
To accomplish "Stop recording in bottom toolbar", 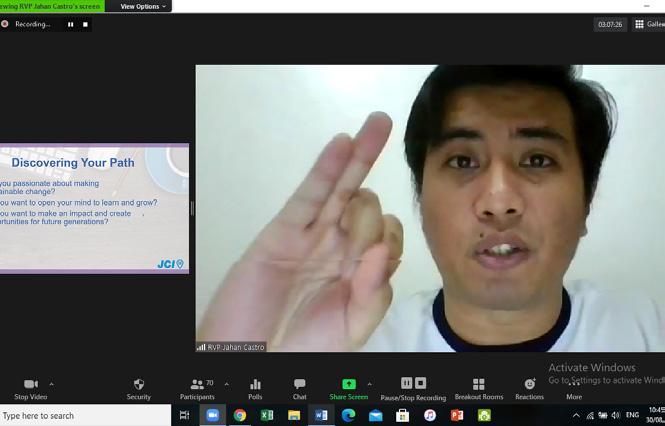I will point(420,383).
